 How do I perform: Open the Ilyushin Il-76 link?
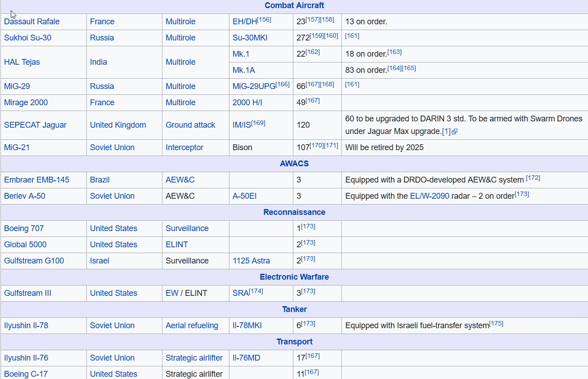pos(26,358)
